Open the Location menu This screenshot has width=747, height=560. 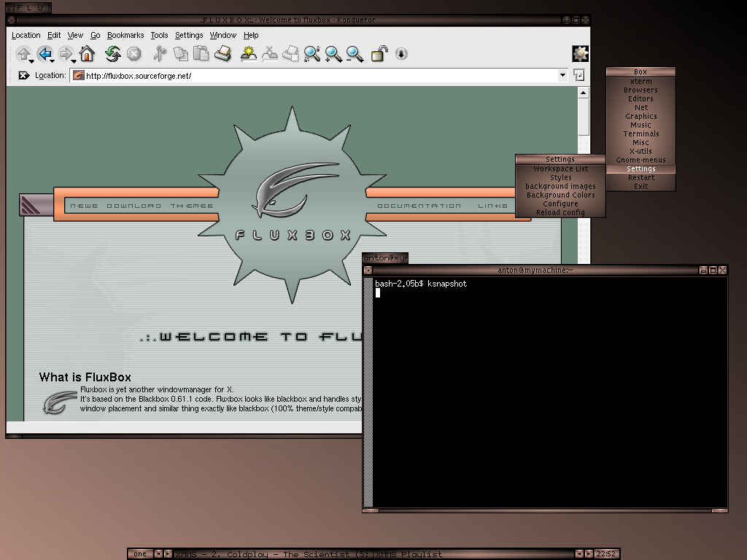point(26,35)
